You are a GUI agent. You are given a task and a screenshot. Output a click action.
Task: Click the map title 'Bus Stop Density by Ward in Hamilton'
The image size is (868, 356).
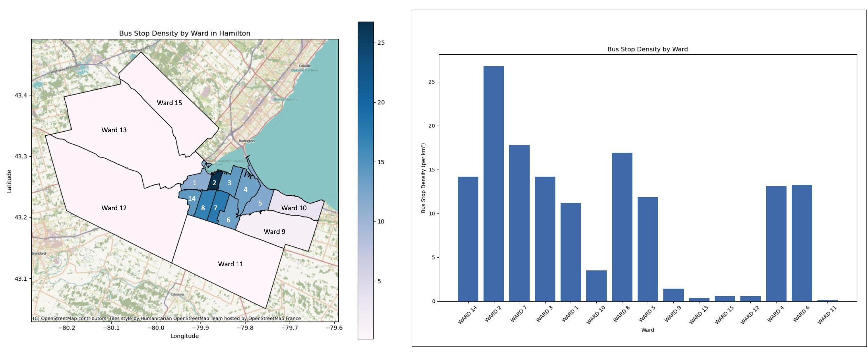[x=185, y=33]
